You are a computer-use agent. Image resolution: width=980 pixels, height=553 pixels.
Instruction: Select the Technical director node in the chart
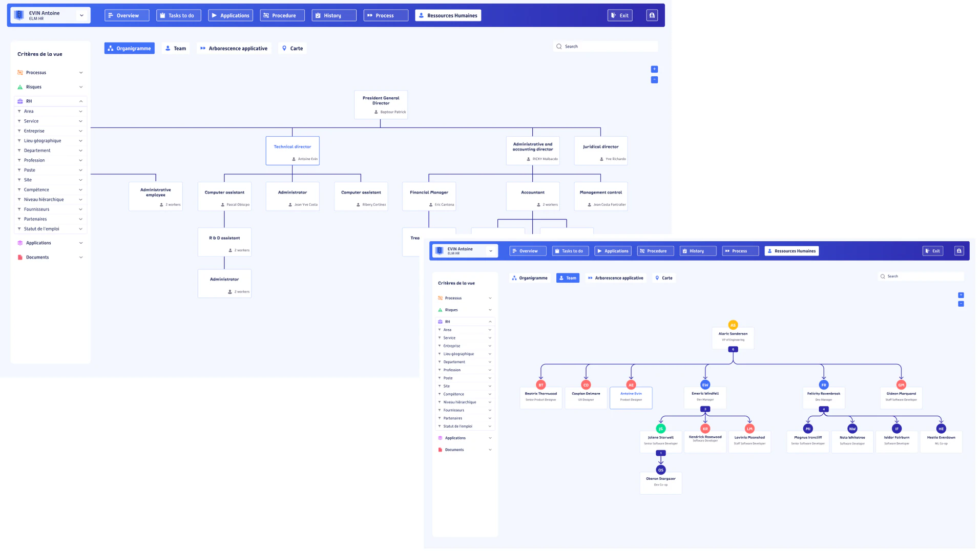(x=293, y=150)
